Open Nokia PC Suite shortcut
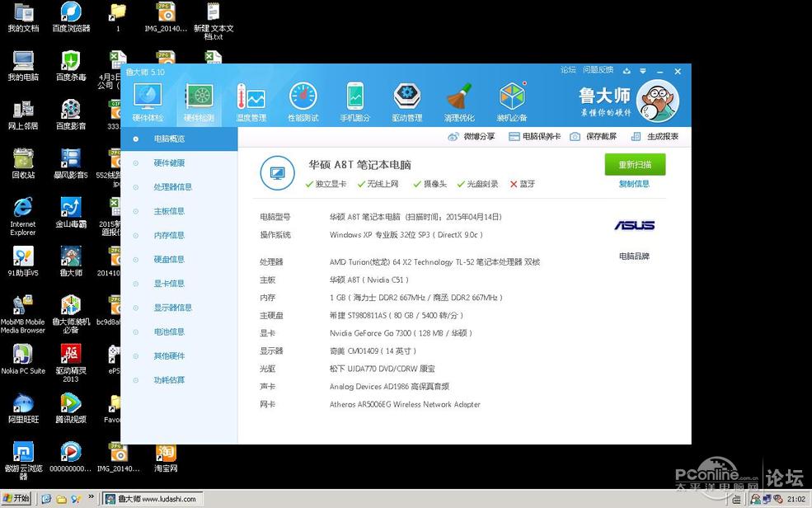 (23, 359)
